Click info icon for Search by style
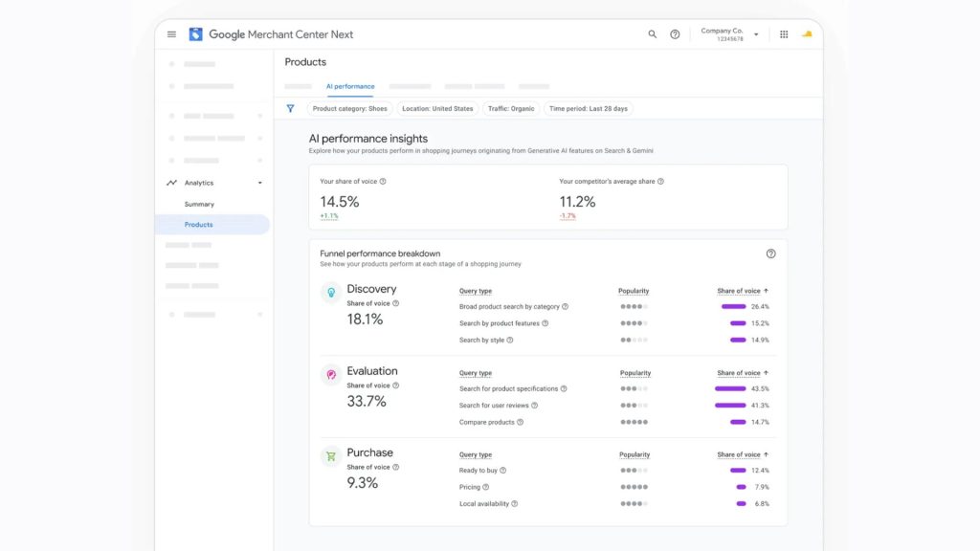The image size is (980, 551). pyautogui.click(x=510, y=341)
